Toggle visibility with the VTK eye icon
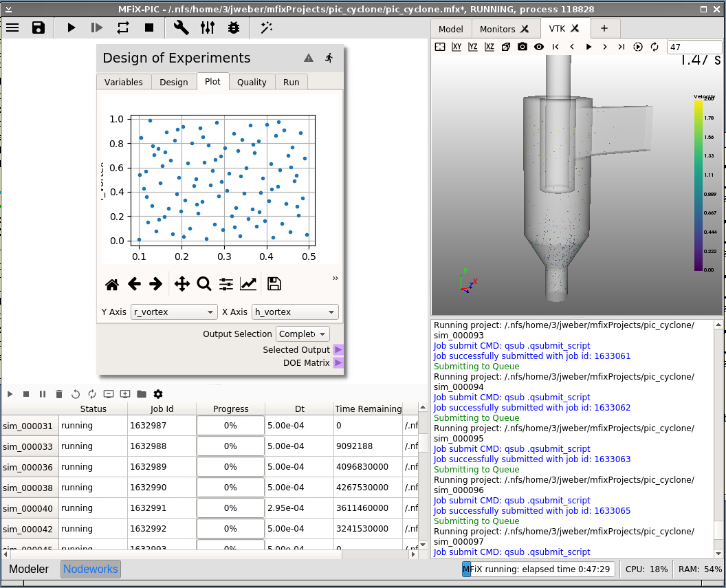Viewport: 726px width, 588px height. 539,47
